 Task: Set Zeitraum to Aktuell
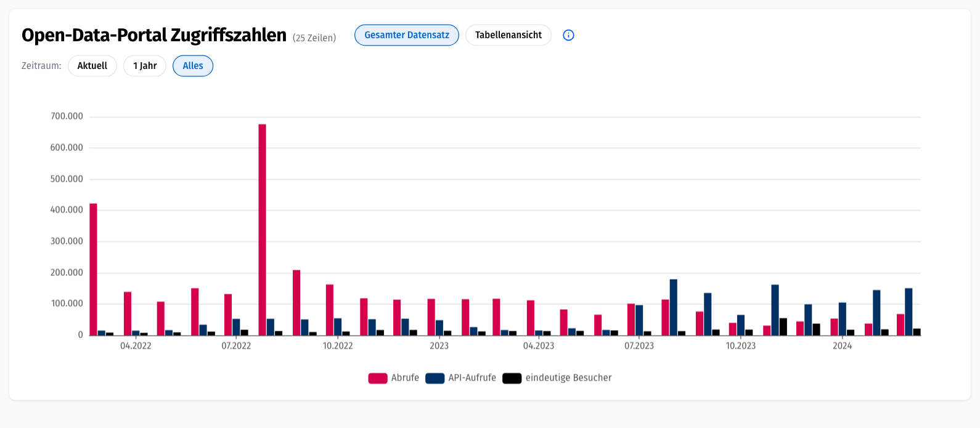coord(92,66)
